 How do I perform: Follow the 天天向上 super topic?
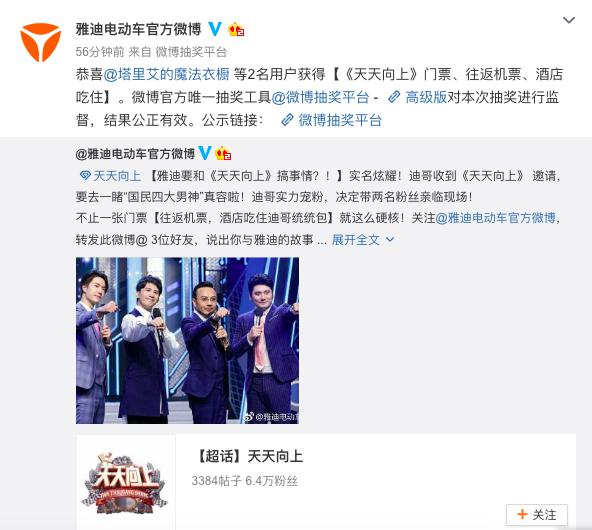536,515
